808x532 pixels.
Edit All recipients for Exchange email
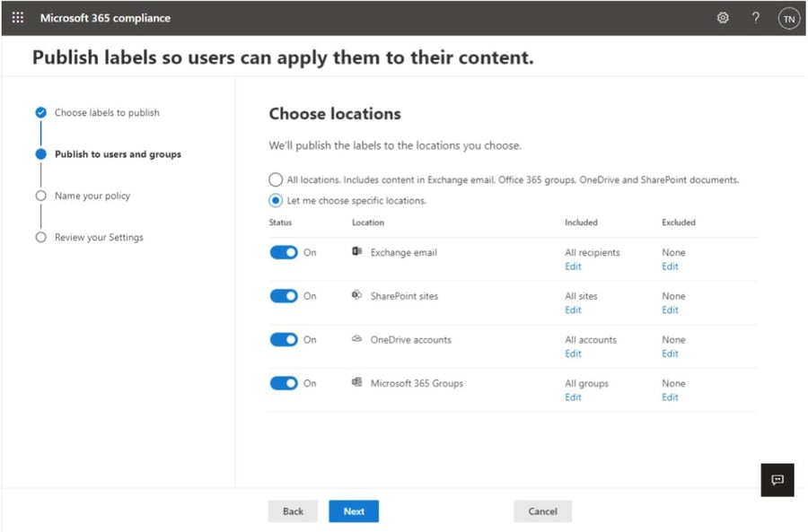point(573,266)
